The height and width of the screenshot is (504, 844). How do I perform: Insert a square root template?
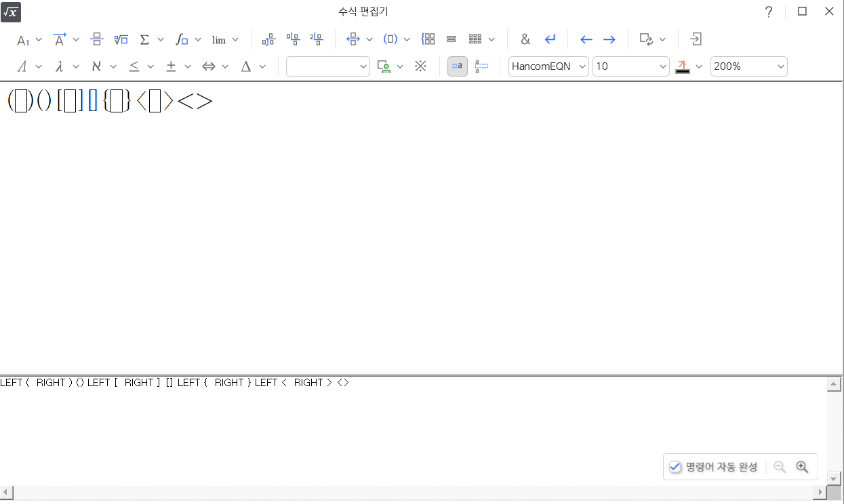coord(121,39)
